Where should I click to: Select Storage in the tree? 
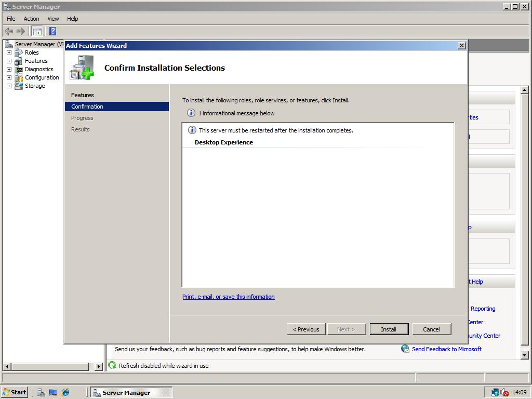35,86
